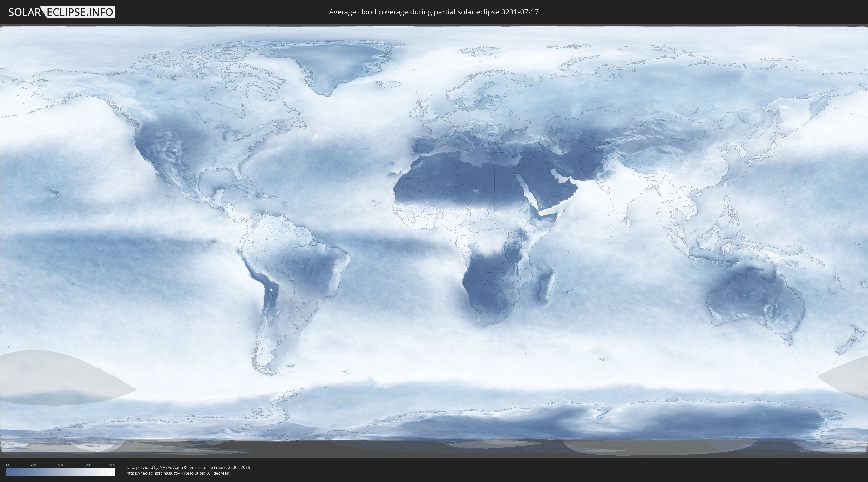This screenshot has height=482, width=868.
Task: Click the map title about eclipse 0231-07-17
Action: [434, 12]
